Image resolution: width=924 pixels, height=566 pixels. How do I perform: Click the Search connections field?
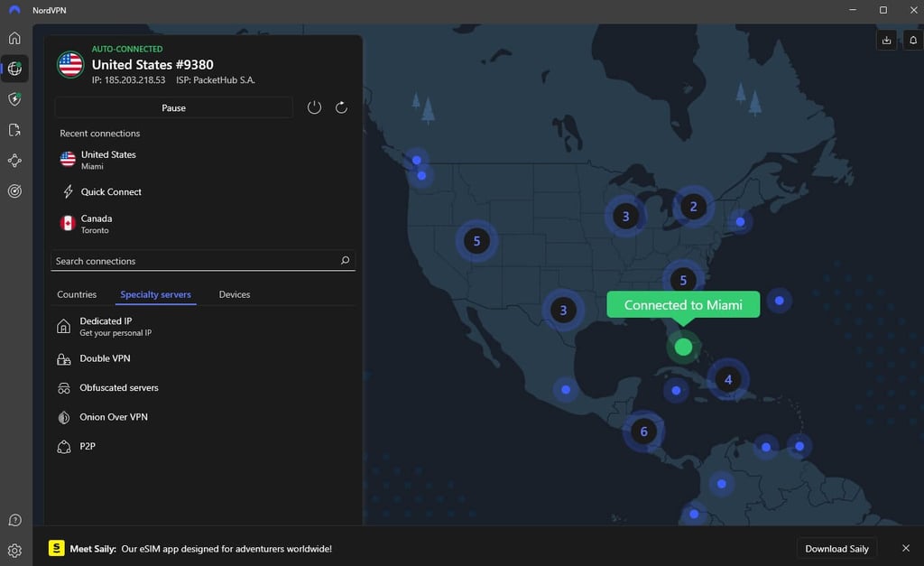coord(203,261)
